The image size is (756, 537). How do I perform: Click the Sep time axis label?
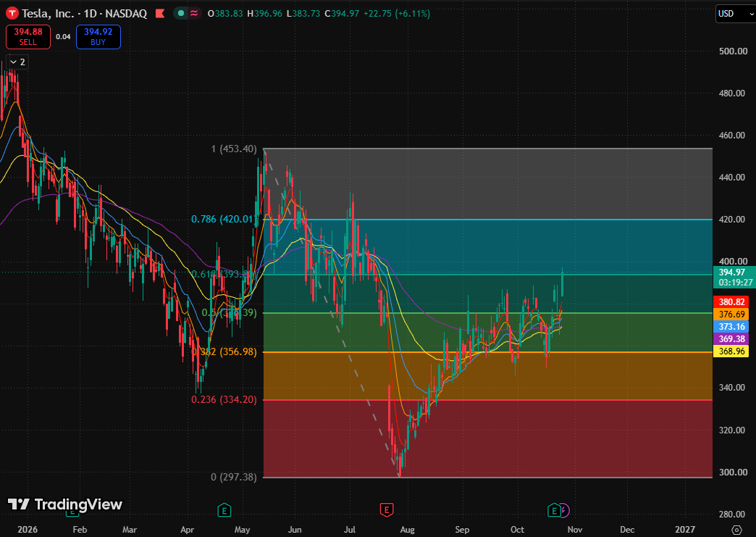(x=462, y=529)
